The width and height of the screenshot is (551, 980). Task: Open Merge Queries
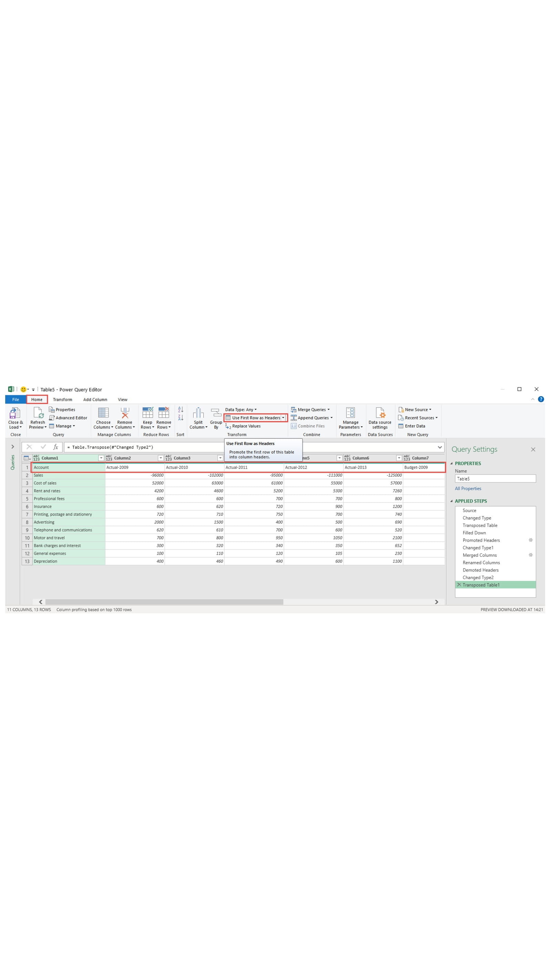(x=311, y=409)
